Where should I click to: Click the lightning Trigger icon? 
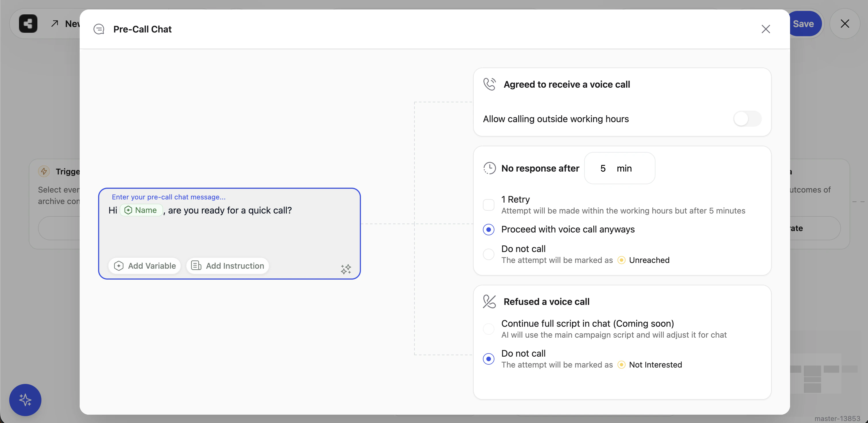tap(44, 172)
